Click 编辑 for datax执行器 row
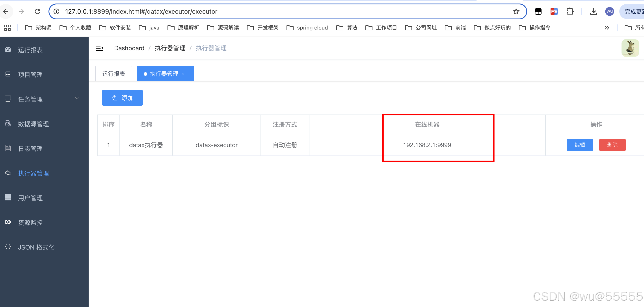Viewport: 644px width, 307px height. pyautogui.click(x=579, y=145)
